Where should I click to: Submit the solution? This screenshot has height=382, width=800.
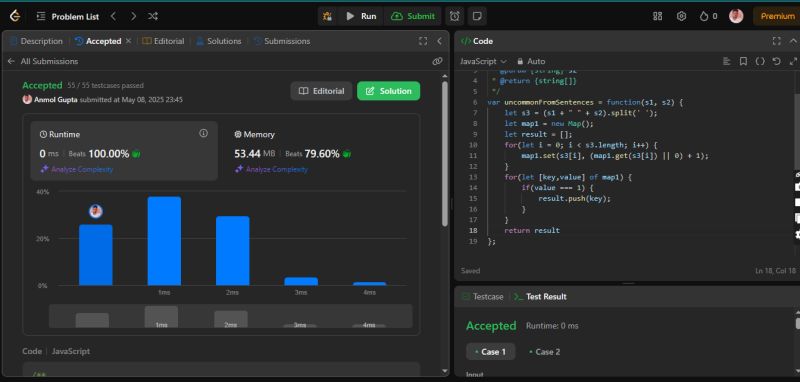413,16
